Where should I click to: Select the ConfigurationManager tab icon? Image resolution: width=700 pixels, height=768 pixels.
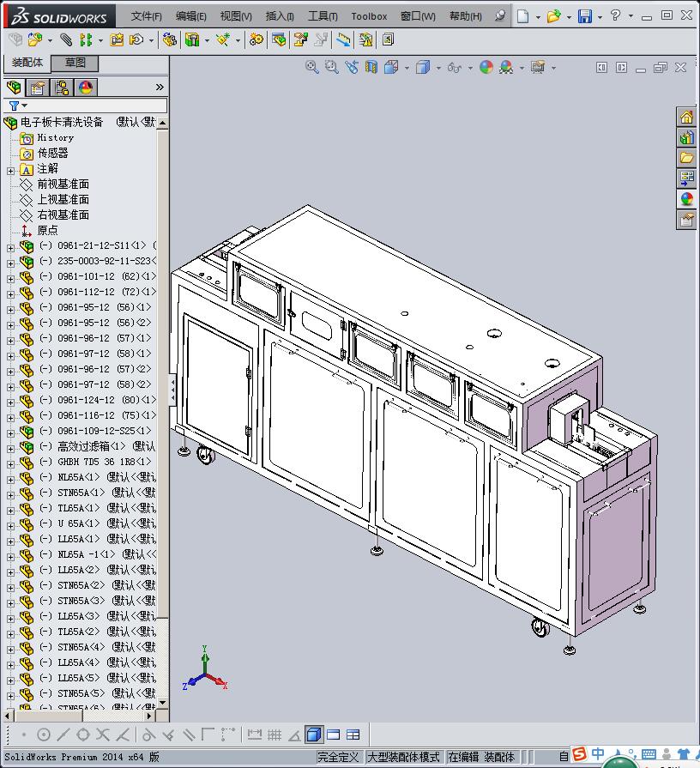click(62, 88)
